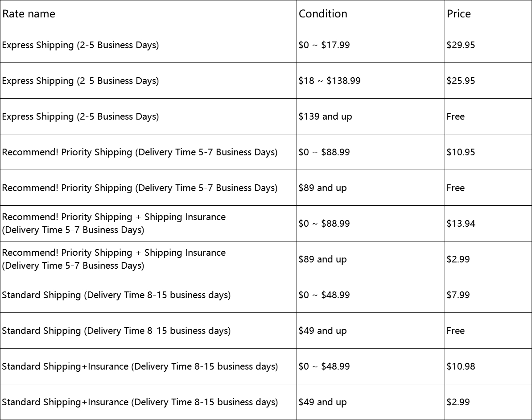Click the "Condition" column header
Image resolution: width=532 pixels, height=420 pixels.
(x=323, y=14)
